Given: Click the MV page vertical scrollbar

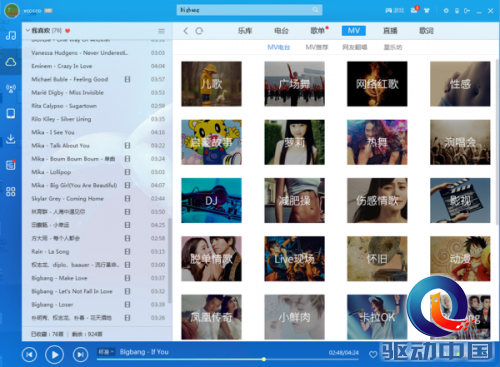Looking at the screenshot, I should (x=497, y=143).
